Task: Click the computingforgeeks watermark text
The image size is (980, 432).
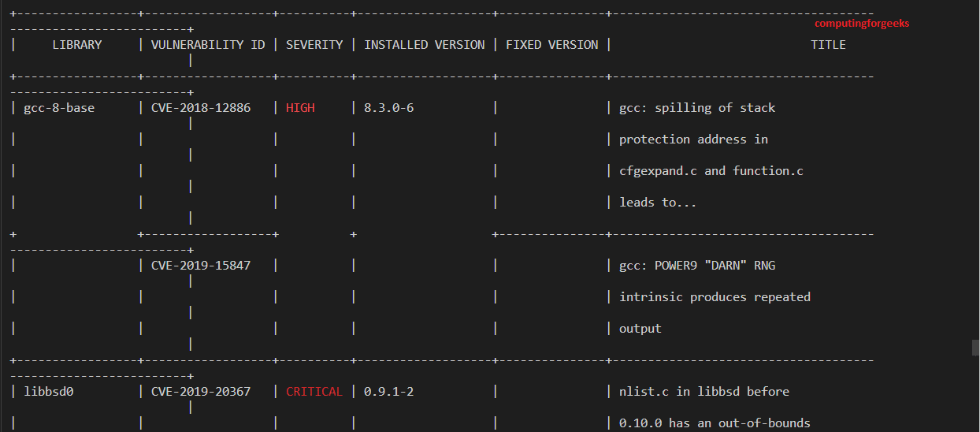Action: [862, 24]
